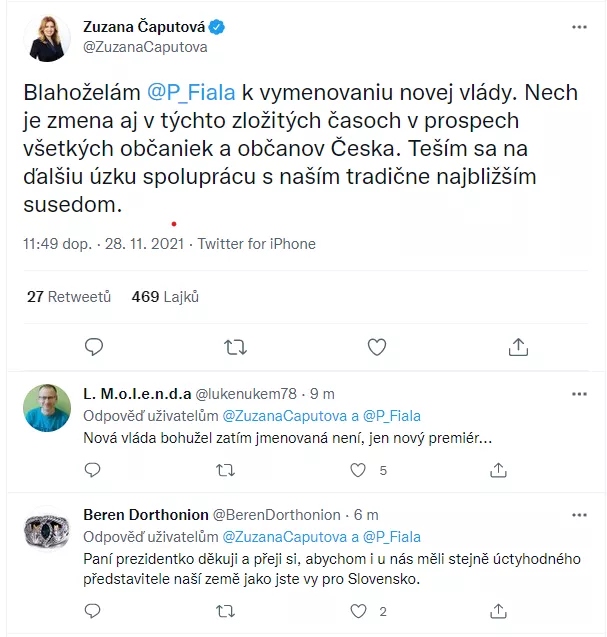View the 27 Retweetů list
The width and height of the screenshot is (607, 637).
68,297
